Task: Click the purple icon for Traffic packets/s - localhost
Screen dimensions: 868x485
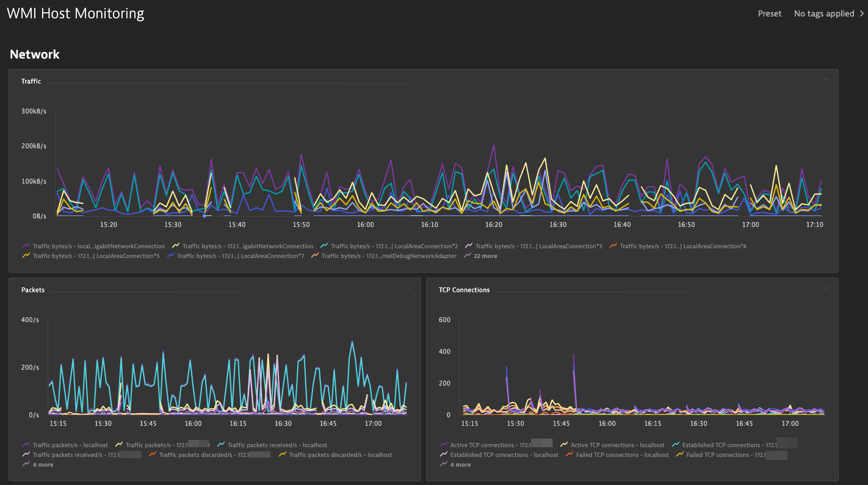Action: click(x=26, y=445)
